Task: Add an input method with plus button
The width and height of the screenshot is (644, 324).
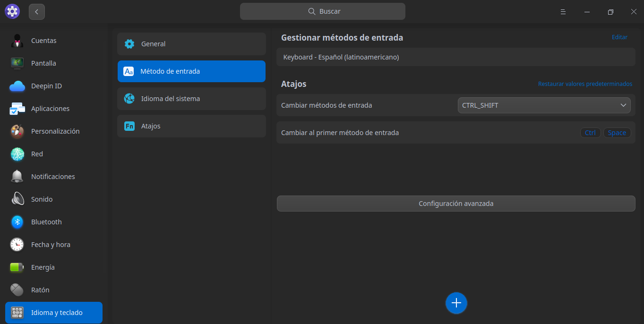Action: [456, 303]
